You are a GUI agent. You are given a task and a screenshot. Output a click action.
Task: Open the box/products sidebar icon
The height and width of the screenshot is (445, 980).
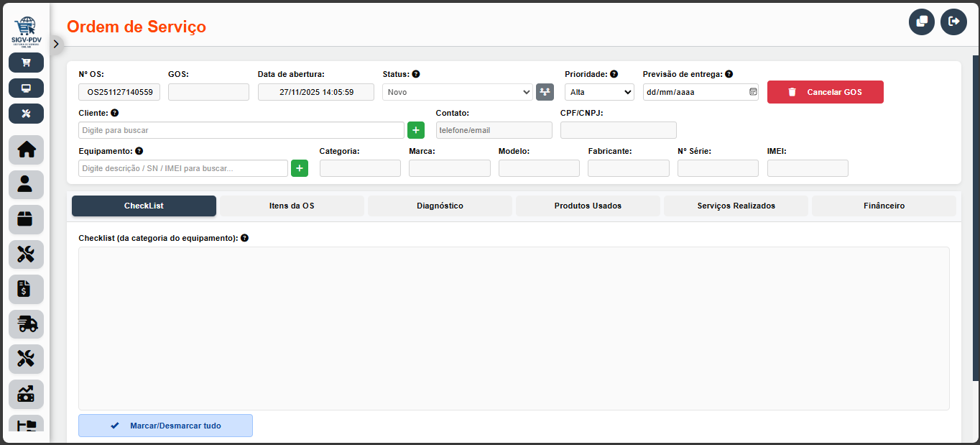(26, 219)
